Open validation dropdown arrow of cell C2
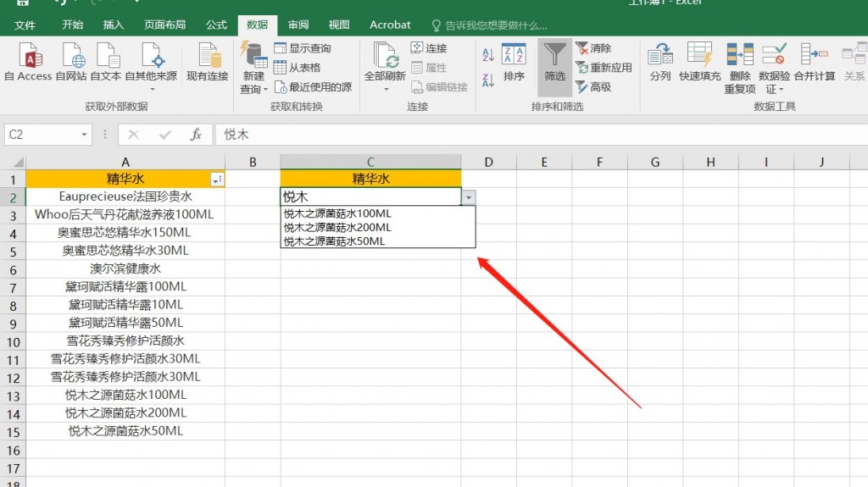The image size is (868, 487). pyautogui.click(x=469, y=197)
